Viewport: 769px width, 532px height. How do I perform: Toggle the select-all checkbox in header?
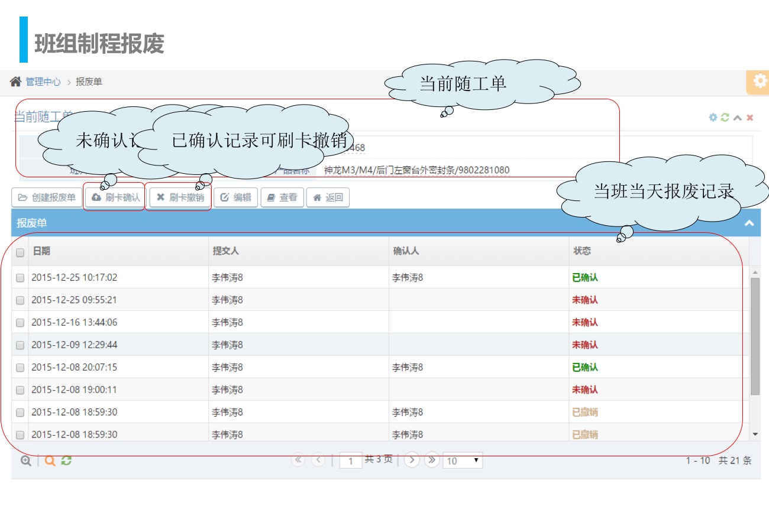(20, 252)
